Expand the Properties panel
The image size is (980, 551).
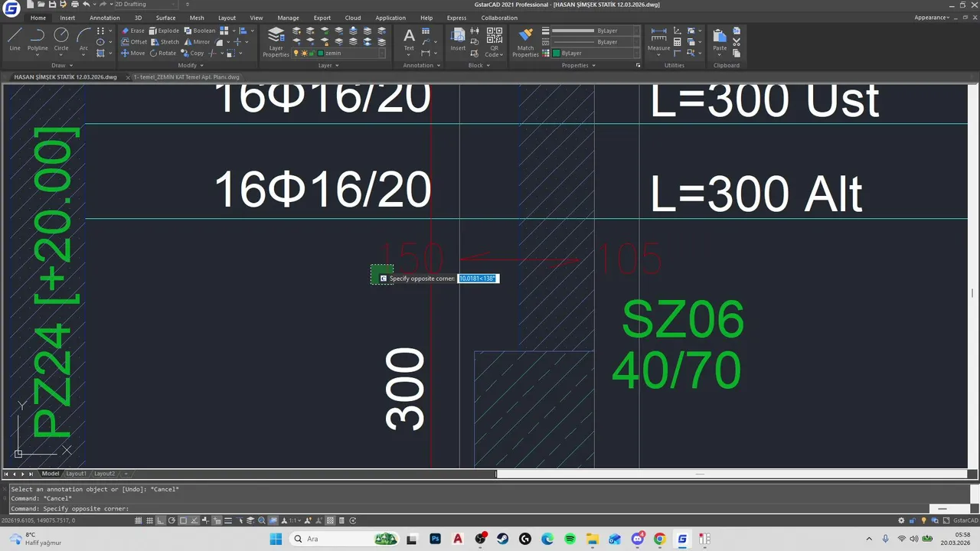coord(578,66)
